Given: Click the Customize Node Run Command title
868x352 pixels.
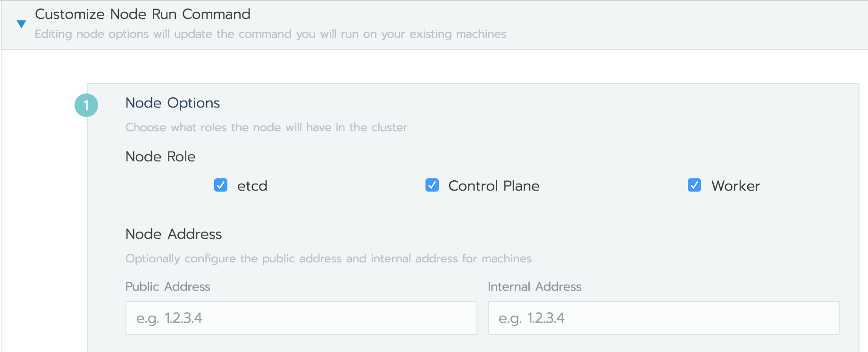Looking at the screenshot, I should coord(142,14).
